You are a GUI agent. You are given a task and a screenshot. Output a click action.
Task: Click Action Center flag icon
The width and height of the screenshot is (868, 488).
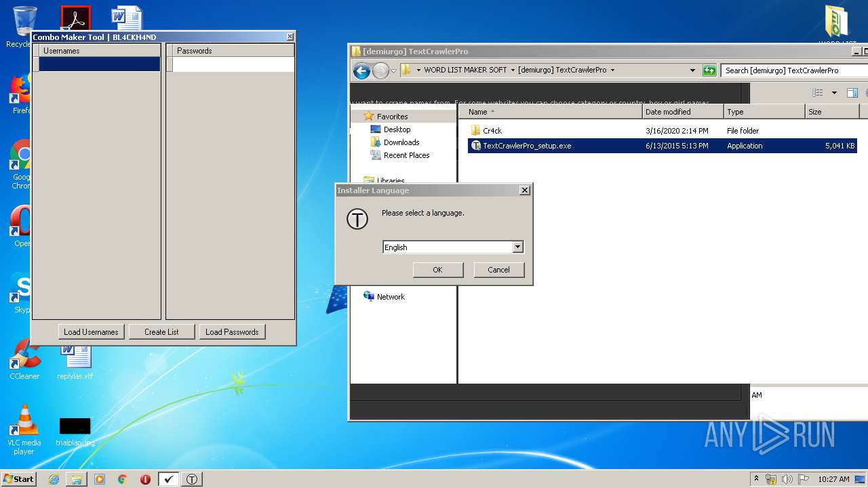[804, 479]
